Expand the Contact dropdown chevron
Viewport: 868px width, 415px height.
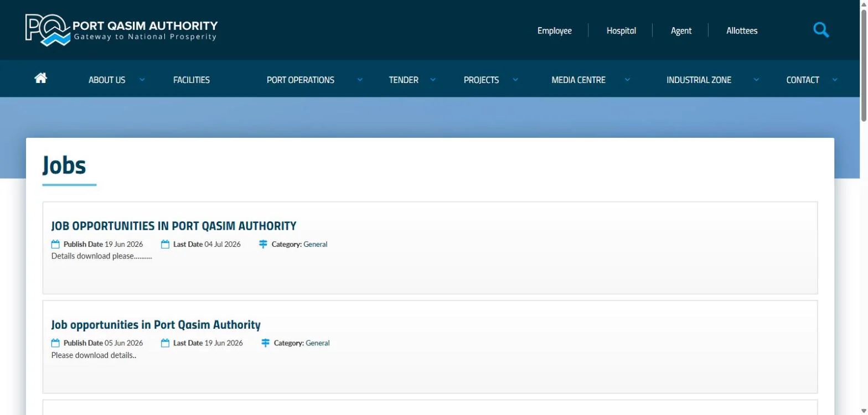835,80
